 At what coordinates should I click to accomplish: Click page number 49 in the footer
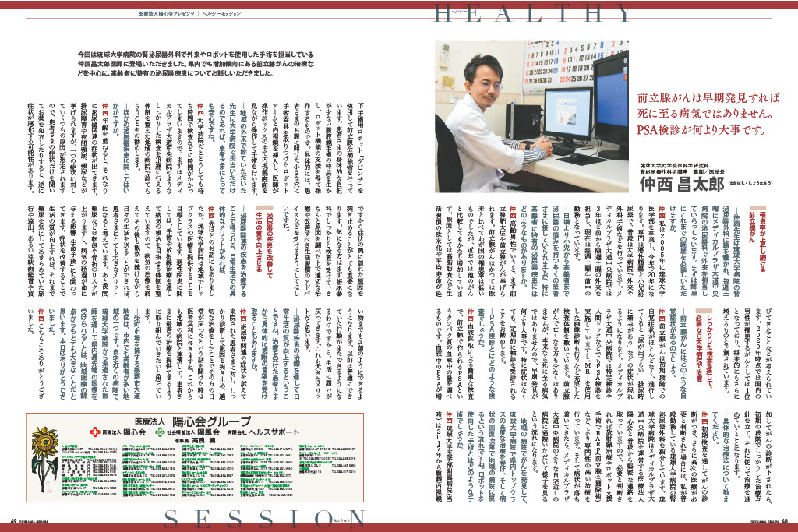14,521
